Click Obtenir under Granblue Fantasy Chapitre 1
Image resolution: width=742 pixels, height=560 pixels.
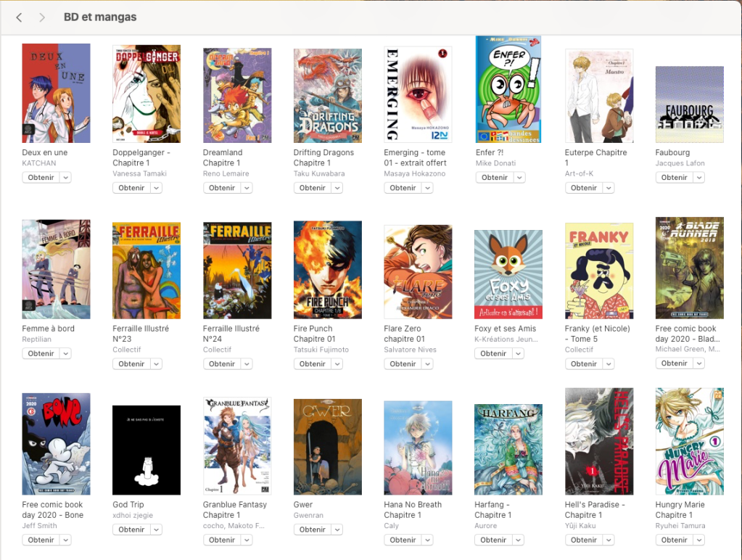222,540
